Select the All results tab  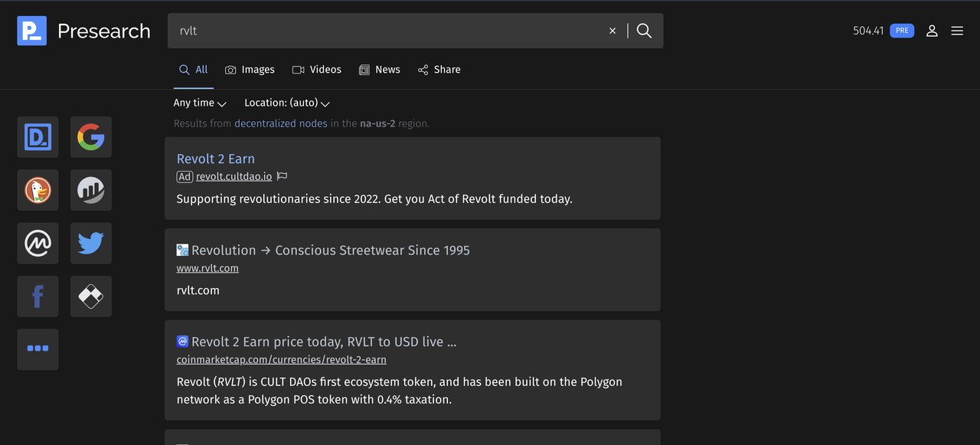pyautogui.click(x=194, y=70)
